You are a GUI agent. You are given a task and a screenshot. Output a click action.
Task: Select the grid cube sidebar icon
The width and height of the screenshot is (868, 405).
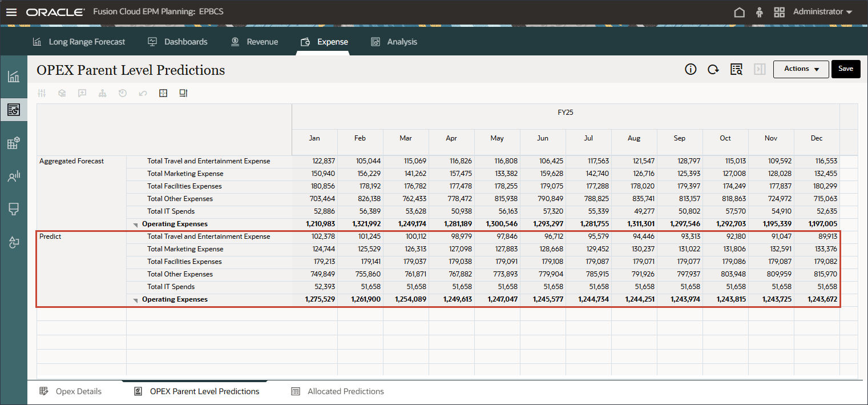tap(13, 143)
